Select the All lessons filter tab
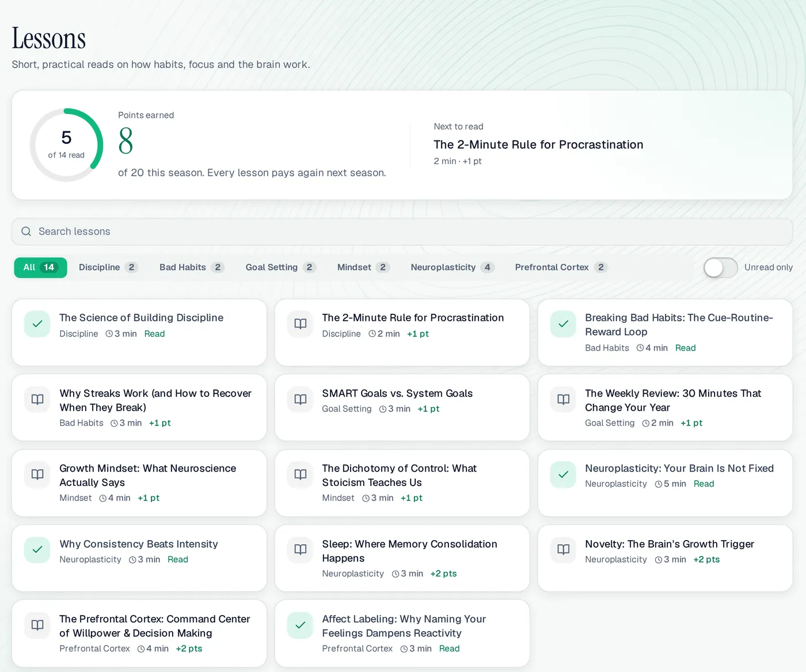 pyautogui.click(x=40, y=267)
